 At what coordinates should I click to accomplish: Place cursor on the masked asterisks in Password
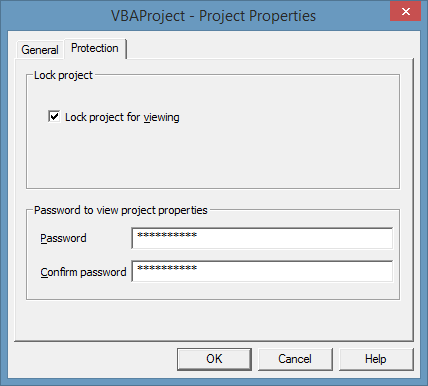pyautogui.click(x=167, y=235)
